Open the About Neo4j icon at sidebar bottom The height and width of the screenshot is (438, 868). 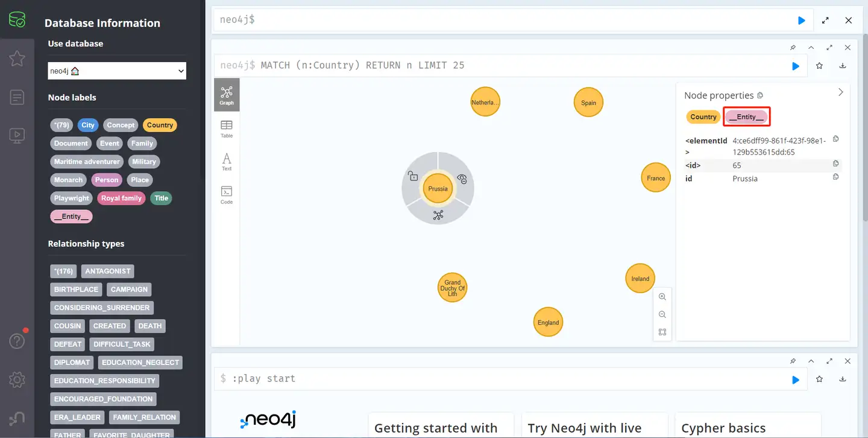17,418
